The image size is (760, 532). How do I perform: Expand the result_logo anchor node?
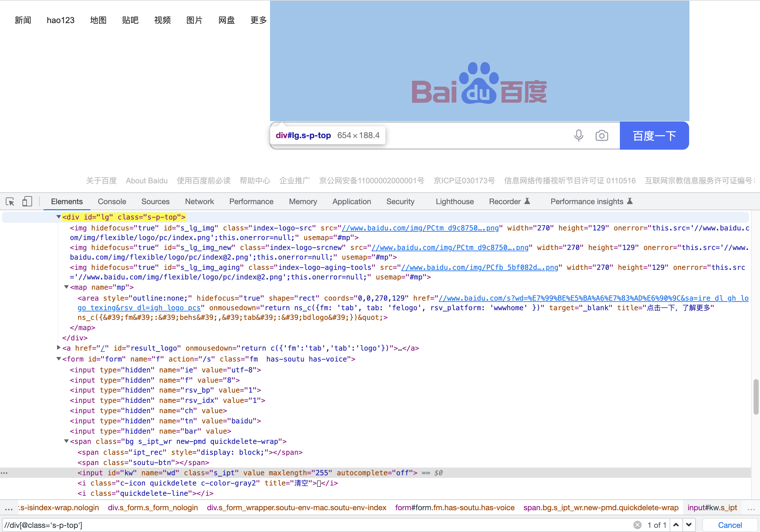[59, 348]
